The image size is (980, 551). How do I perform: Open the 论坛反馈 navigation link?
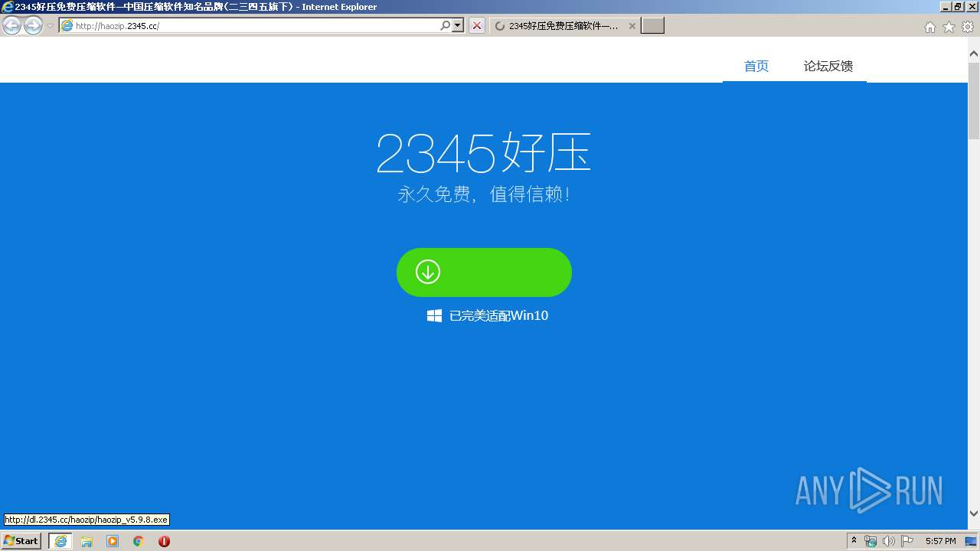(828, 67)
